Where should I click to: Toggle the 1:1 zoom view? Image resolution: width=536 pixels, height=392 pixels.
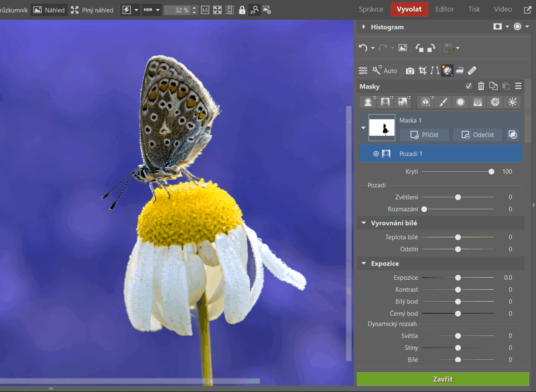(x=205, y=10)
